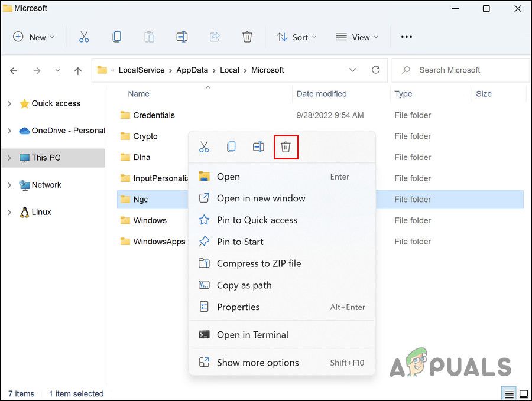Select Show more options

[282, 363]
